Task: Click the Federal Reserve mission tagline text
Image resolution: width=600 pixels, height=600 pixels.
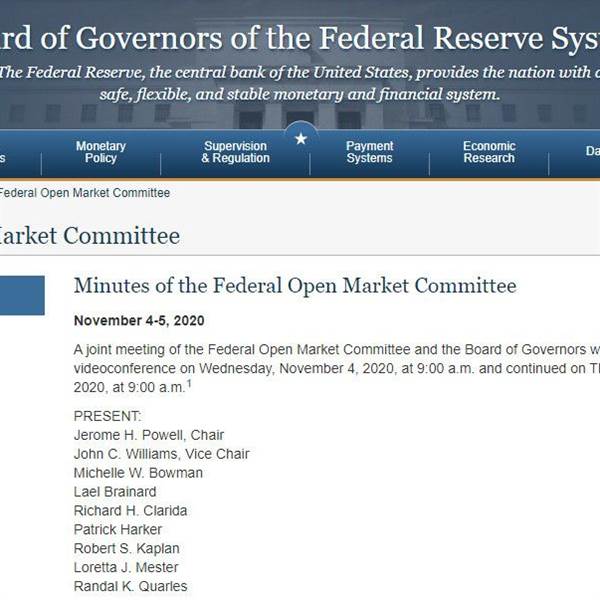Action: [300, 83]
